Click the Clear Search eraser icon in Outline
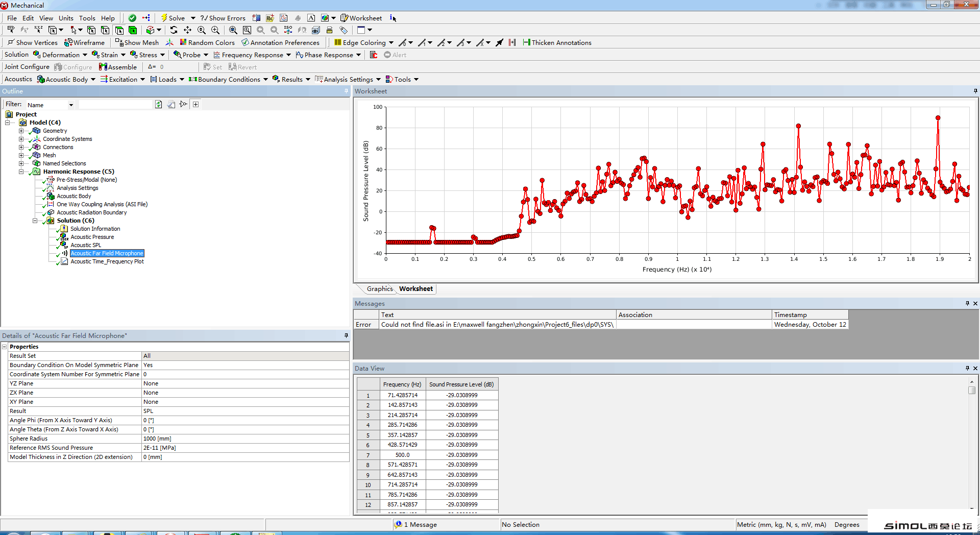Screen dimensions: 980x535 [171, 104]
